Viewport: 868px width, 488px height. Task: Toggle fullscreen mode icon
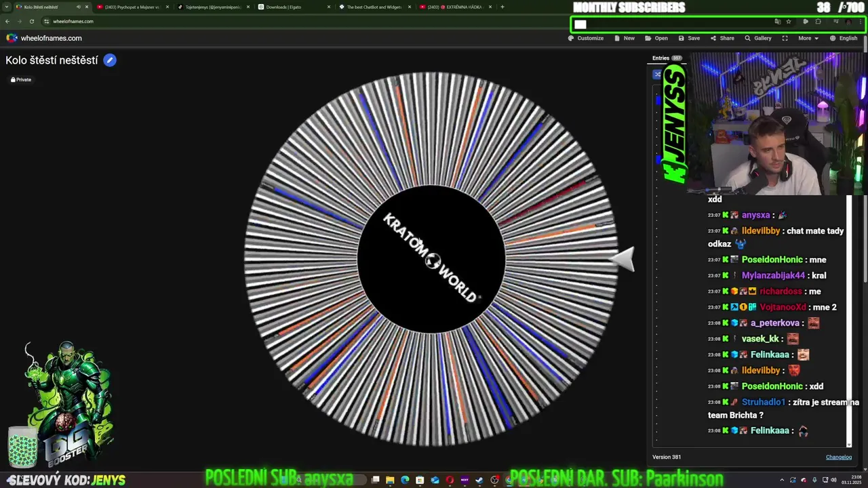(x=785, y=38)
